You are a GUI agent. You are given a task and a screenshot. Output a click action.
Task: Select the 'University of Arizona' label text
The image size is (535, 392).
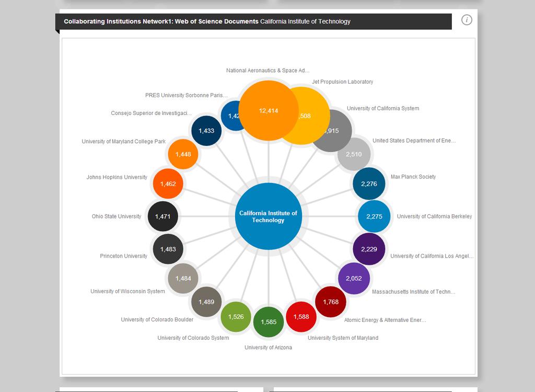[268, 347]
